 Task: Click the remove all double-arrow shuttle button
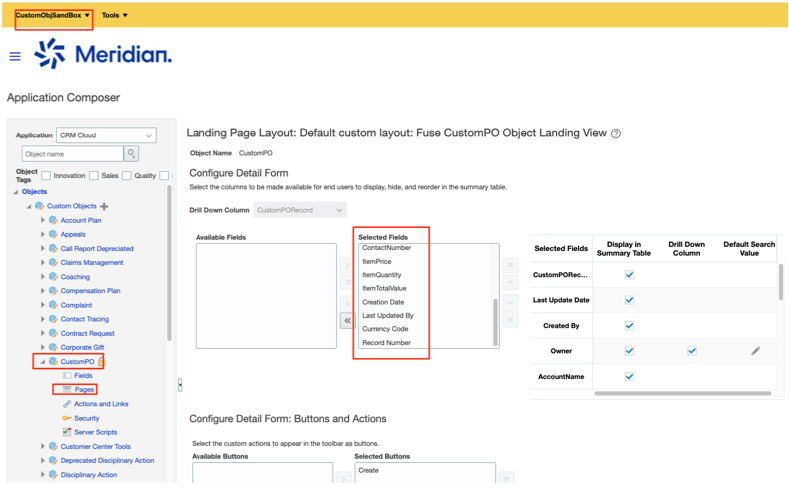click(x=347, y=321)
